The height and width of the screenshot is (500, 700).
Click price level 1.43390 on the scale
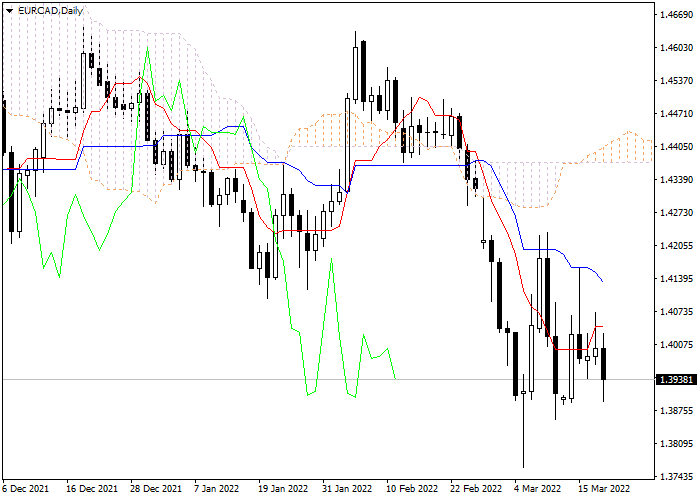click(676, 180)
